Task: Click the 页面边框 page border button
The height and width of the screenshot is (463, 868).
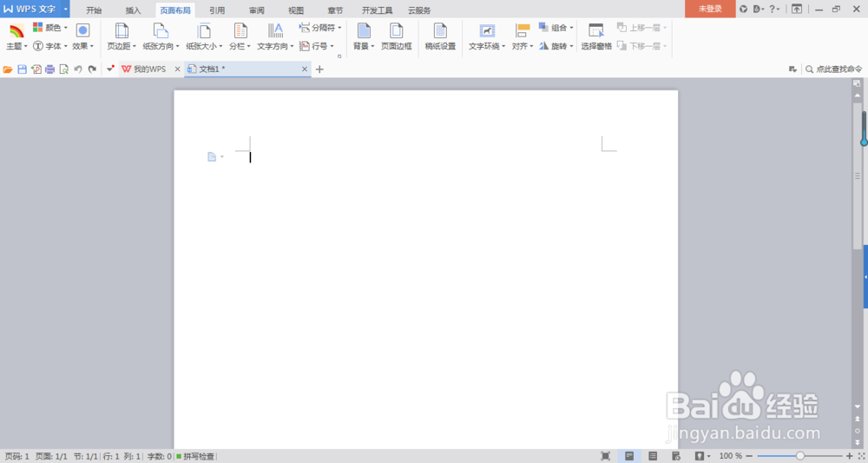Action: pos(397,37)
